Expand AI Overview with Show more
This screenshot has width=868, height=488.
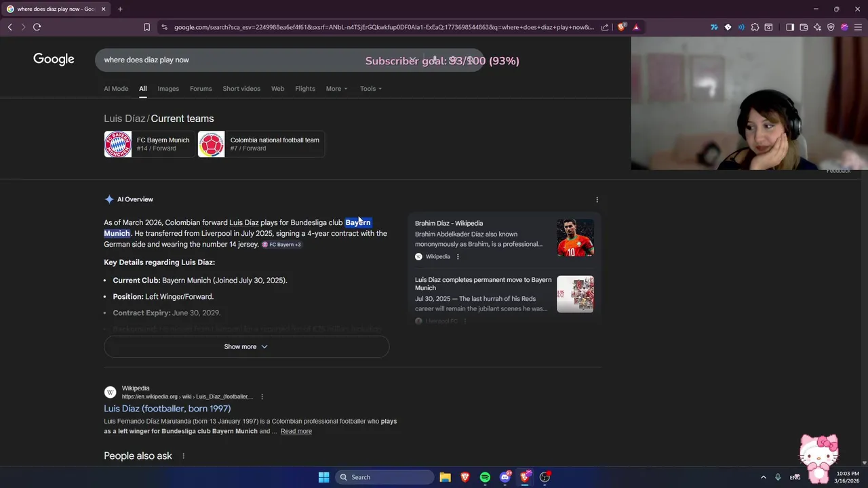pos(246,346)
